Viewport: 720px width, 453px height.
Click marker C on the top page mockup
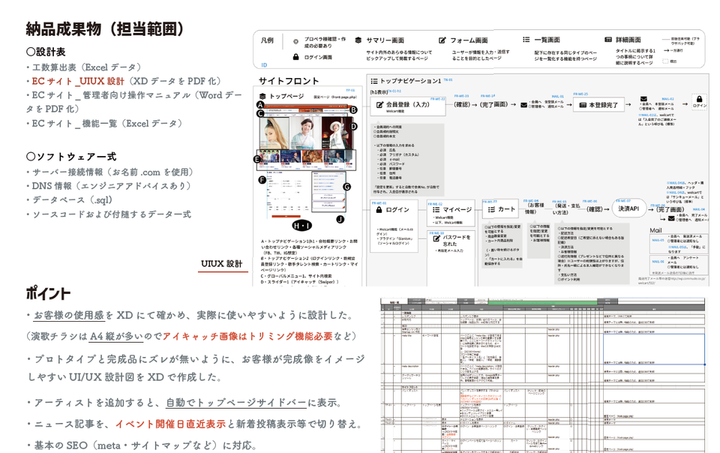(260, 113)
